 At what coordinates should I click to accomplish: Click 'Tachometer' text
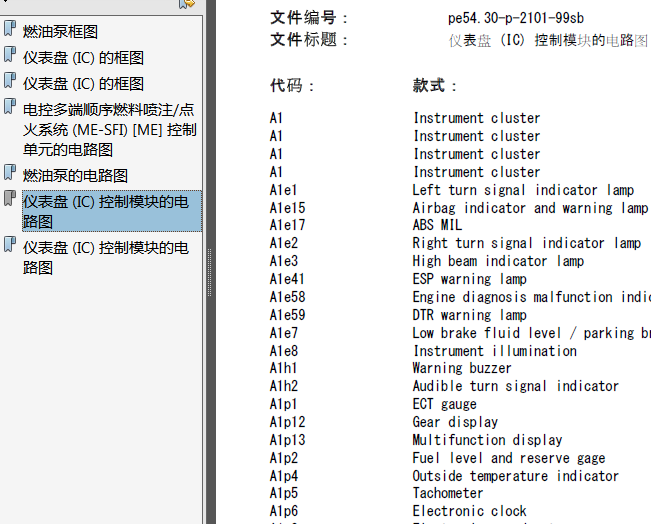pos(448,493)
